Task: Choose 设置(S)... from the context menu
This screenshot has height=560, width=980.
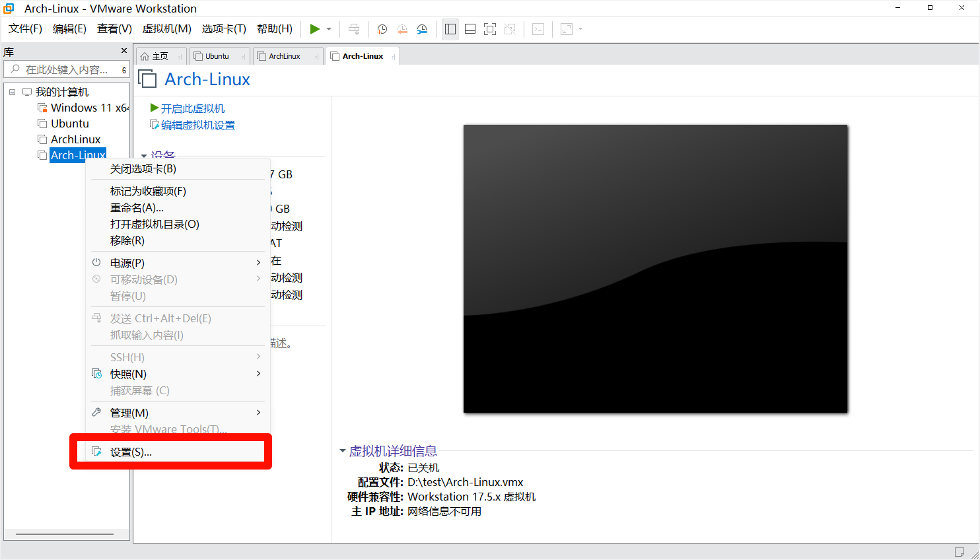Action: [131, 452]
